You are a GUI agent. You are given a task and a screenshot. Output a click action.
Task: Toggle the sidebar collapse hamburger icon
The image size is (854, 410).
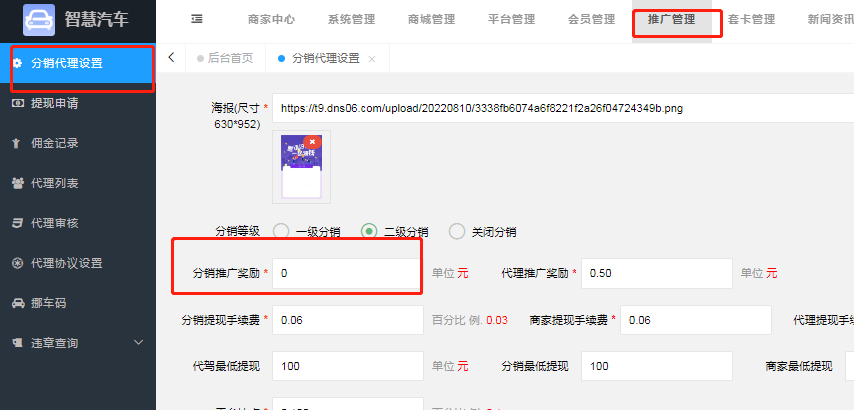coord(197,19)
